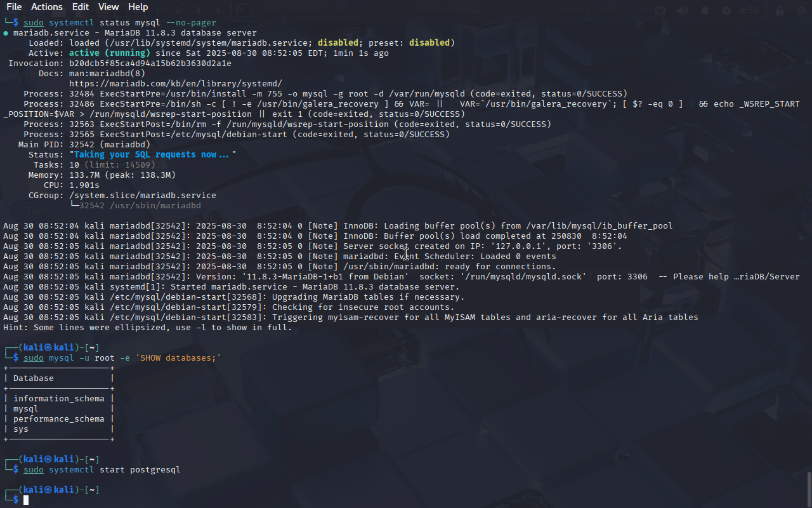Click the mysql 'SHOW databases;' command line
This screenshot has height=508, width=812.
(122, 358)
